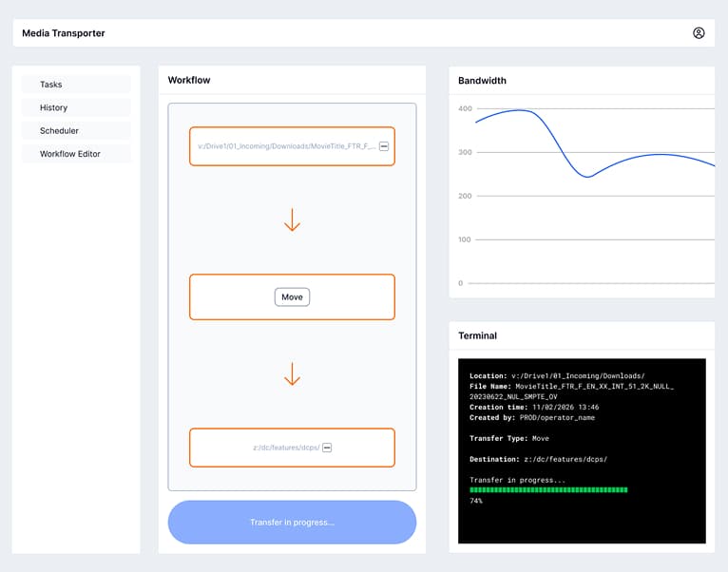Click the Move button in the workflow

[292, 297]
